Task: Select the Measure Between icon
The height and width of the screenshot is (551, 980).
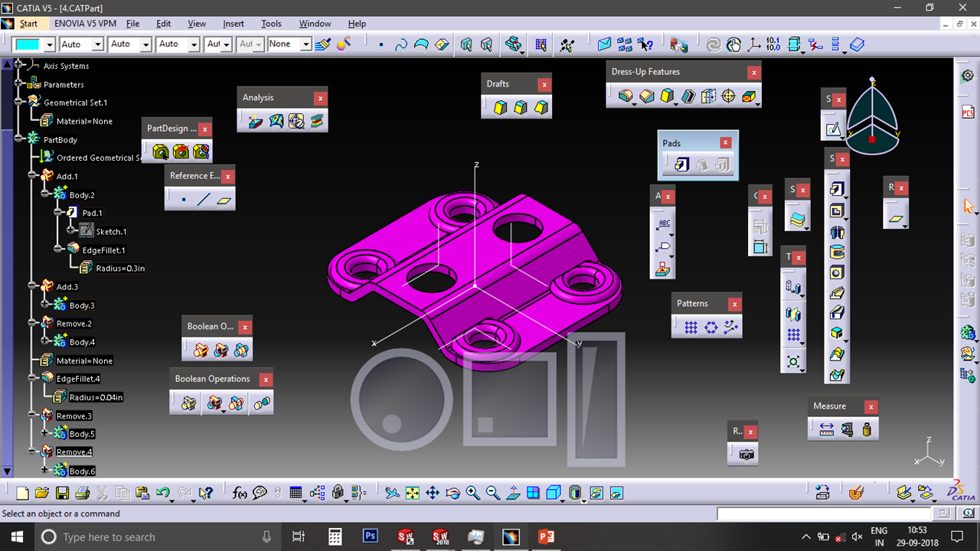Action: click(826, 430)
